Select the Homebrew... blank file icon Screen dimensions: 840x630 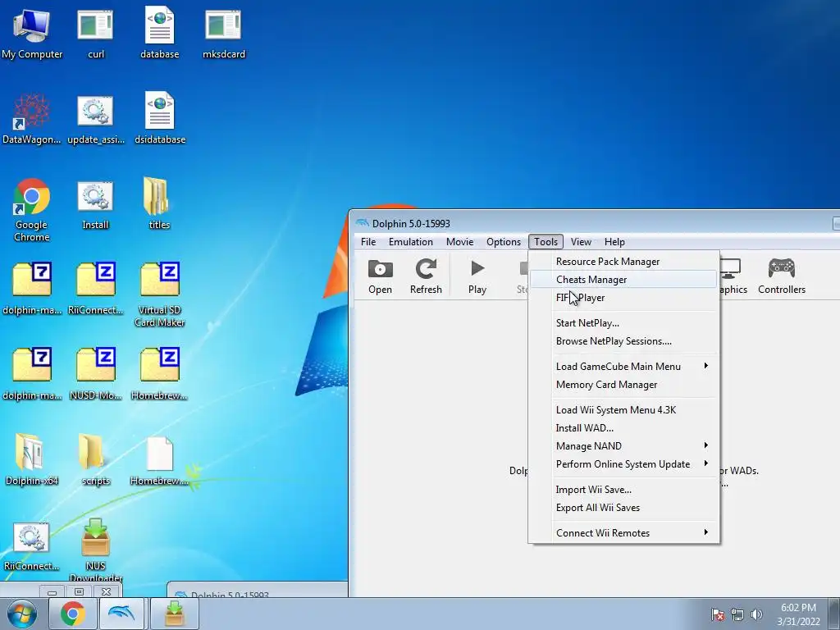pyautogui.click(x=160, y=461)
